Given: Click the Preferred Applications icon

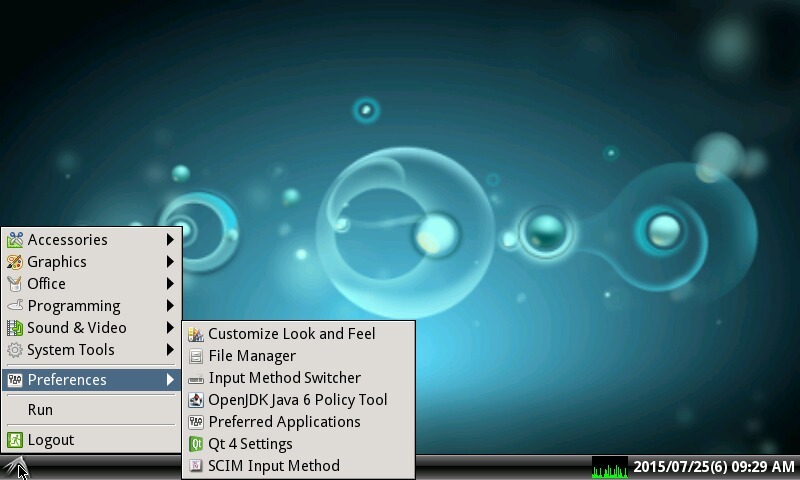Looking at the screenshot, I should 196,422.
